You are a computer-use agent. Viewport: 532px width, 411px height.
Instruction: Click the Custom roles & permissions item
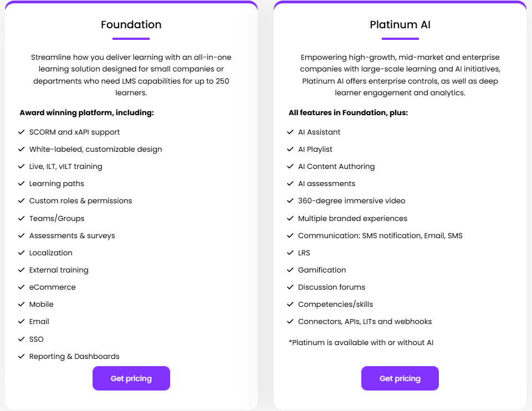pos(80,201)
